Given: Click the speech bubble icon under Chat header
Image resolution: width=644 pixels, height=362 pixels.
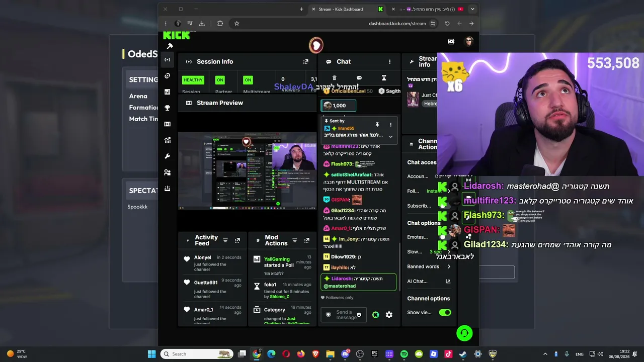Looking at the screenshot, I should pos(359,78).
